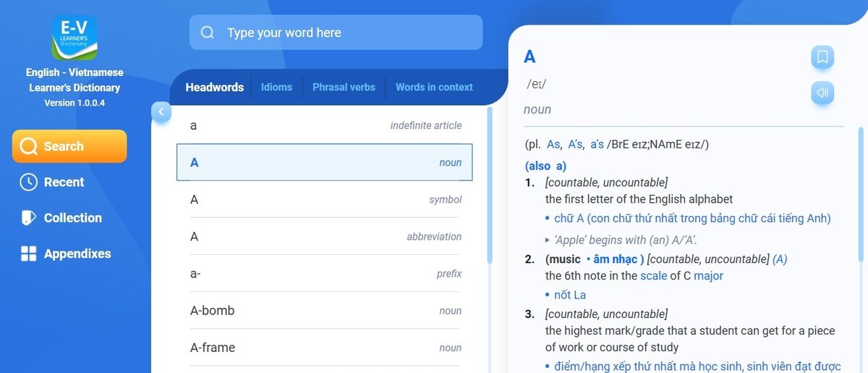This screenshot has width=868, height=373.
Task: Collapse the headword list with arrow
Action: click(x=161, y=112)
